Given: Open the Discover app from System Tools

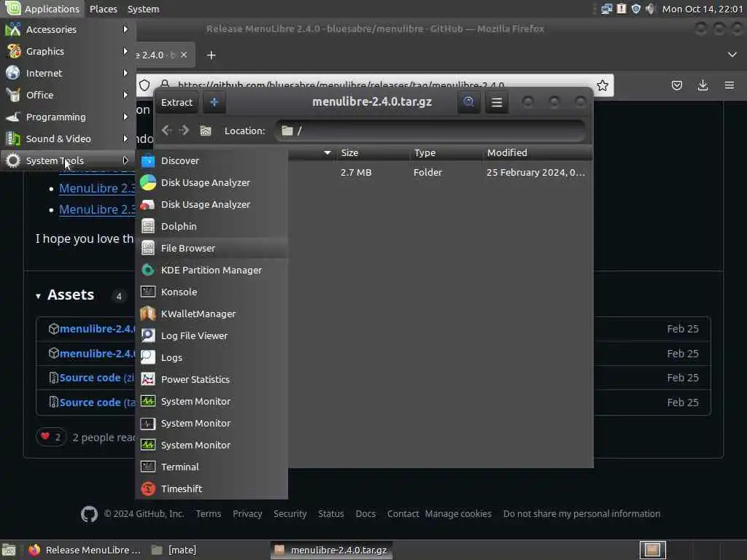Looking at the screenshot, I should click(212, 161).
